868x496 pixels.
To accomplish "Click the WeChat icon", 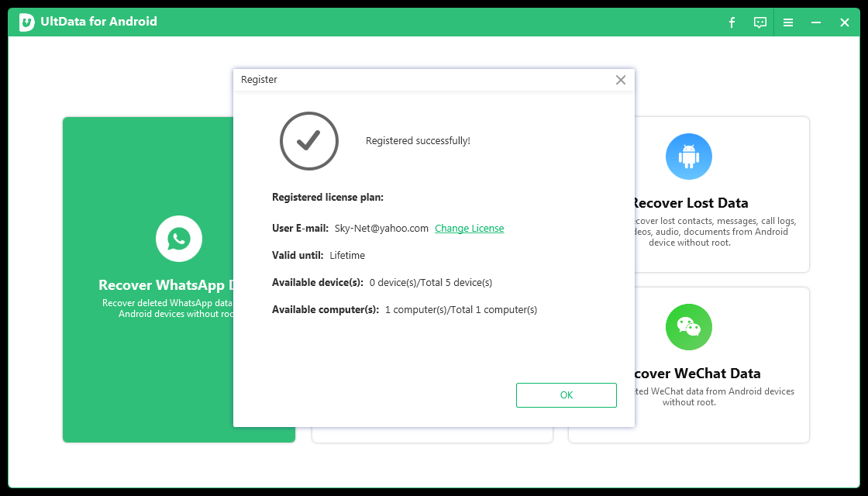I will coord(689,327).
